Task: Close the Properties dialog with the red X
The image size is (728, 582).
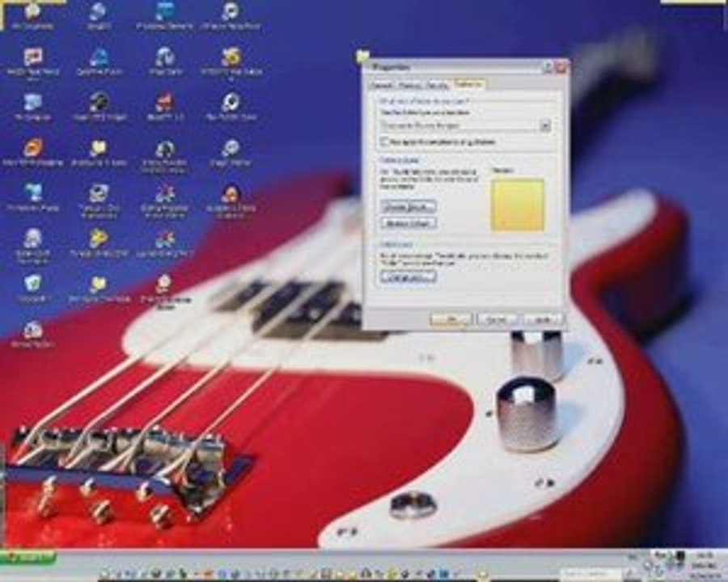Action: [561, 67]
